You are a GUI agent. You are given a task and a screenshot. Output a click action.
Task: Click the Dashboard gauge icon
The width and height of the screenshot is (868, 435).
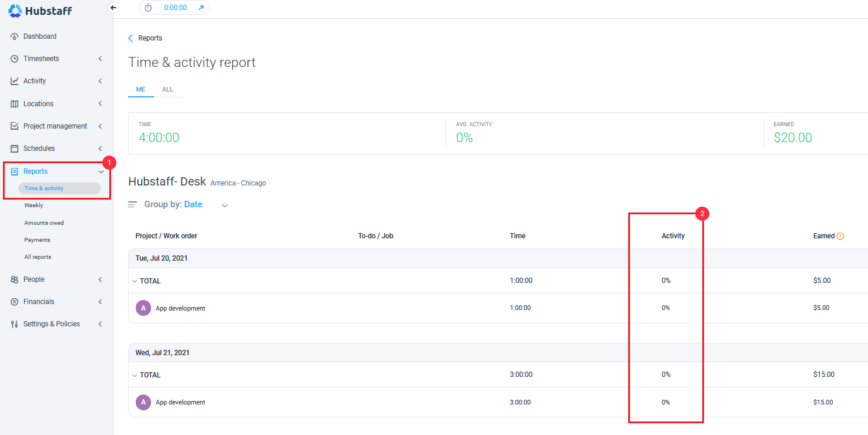15,36
